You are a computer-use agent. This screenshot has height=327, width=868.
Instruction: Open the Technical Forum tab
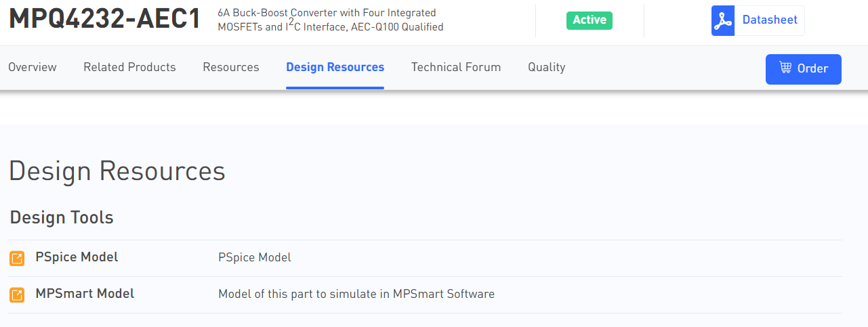click(456, 67)
